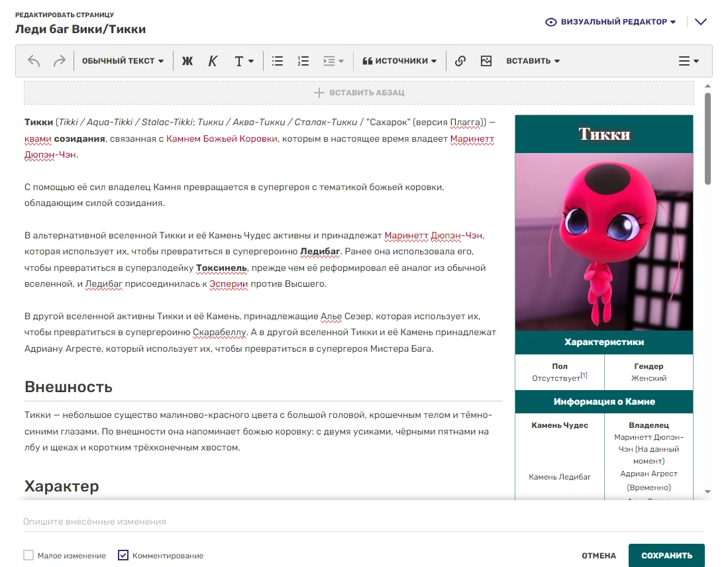Open the Вставить insert menu
Screen dimensions: 728x567
pyautogui.click(x=533, y=61)
